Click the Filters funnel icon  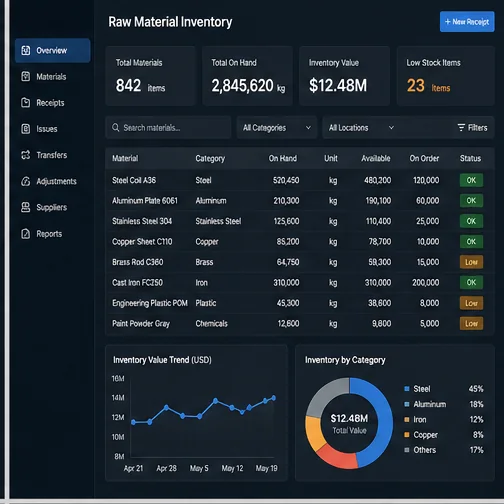(461, 128)
